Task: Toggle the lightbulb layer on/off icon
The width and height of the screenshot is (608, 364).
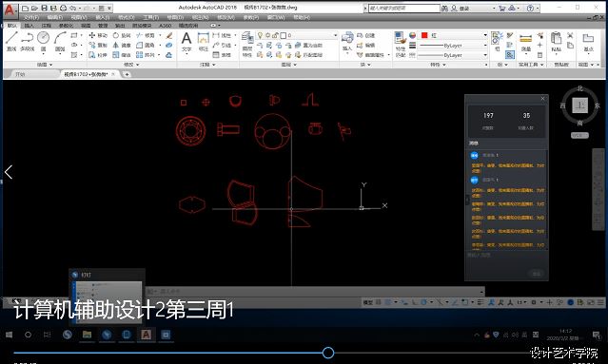Action: (x=261, y=35)
